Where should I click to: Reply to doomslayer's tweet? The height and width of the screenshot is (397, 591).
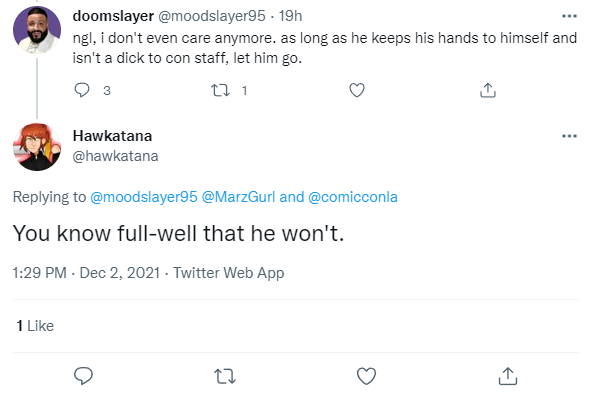coord(82,90)
